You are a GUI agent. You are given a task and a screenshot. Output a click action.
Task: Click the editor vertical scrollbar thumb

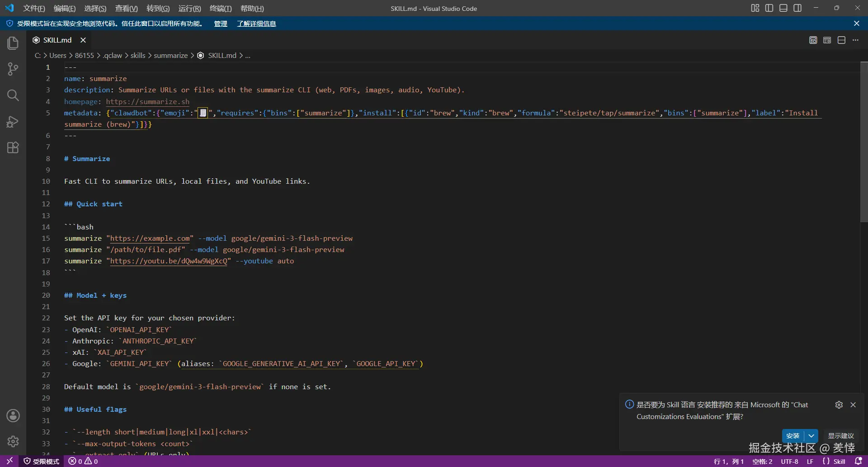click(x=864, y=142)
